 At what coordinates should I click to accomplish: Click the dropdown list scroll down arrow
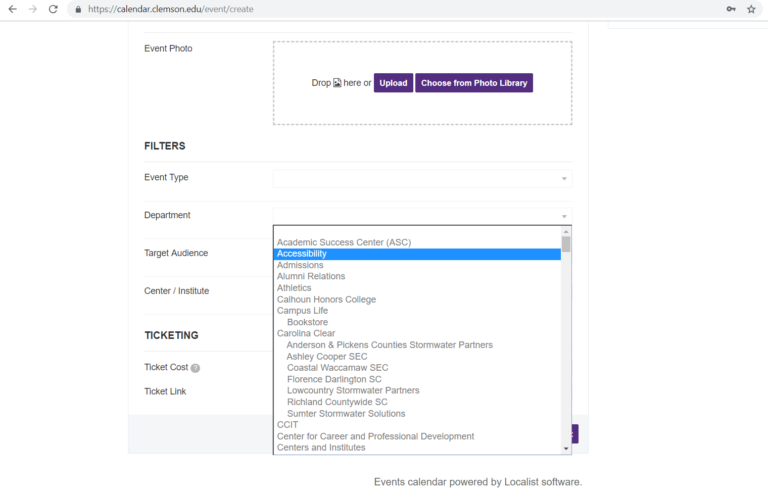coord(566,449)
